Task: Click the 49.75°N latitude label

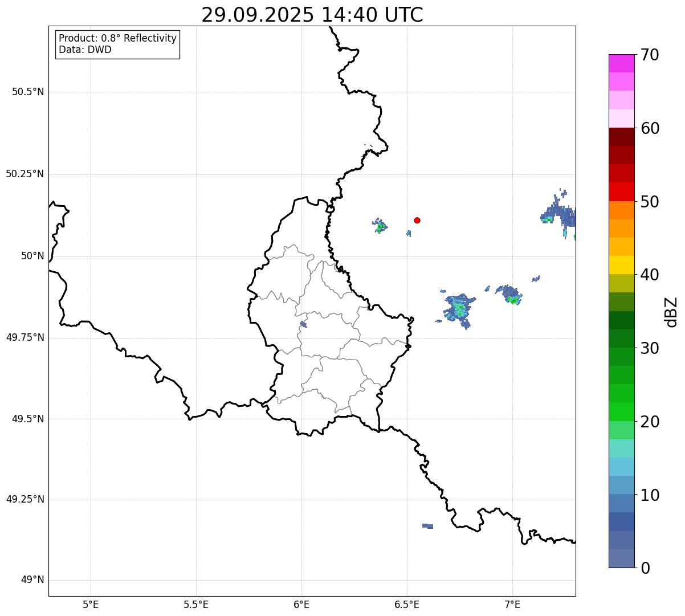Action: click(x=25, y=337)
